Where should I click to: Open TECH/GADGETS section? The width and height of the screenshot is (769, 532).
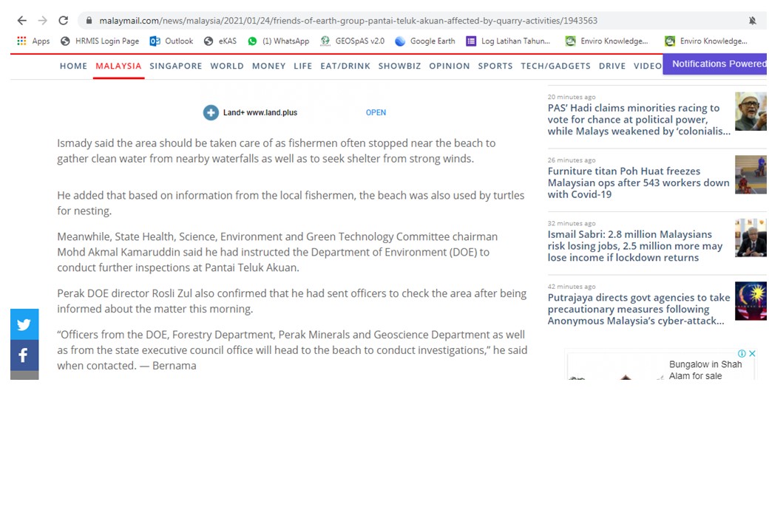tap(555, 66)
